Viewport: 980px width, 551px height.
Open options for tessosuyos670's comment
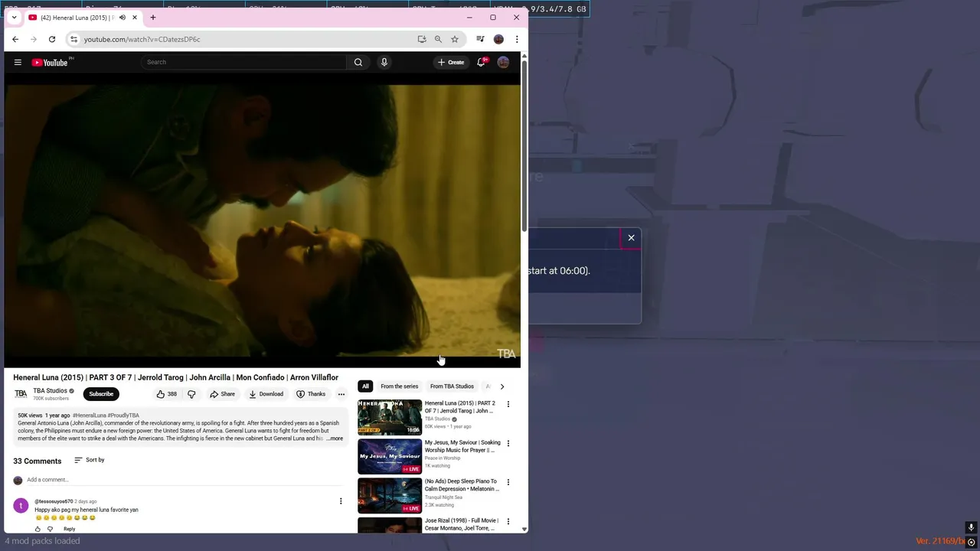[341, 501]
